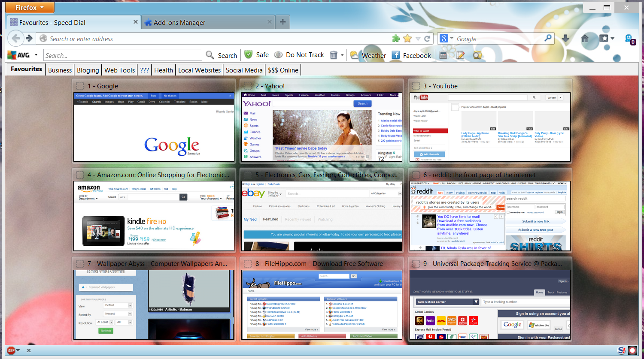Screen dimensions: 644x359
Task: Toggle AVG Do Not Track
Action: tap(299, 55)
